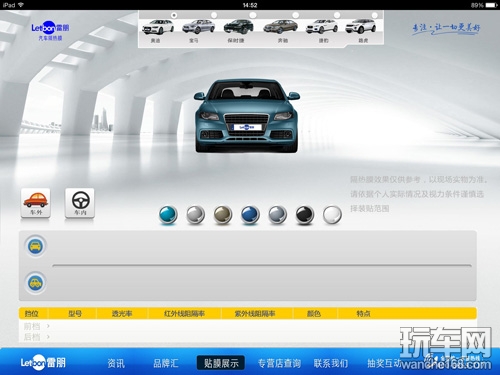The image size is (500, 375).
Task: Open the 专营店查询 store lookup
Action: coord(279,363)
